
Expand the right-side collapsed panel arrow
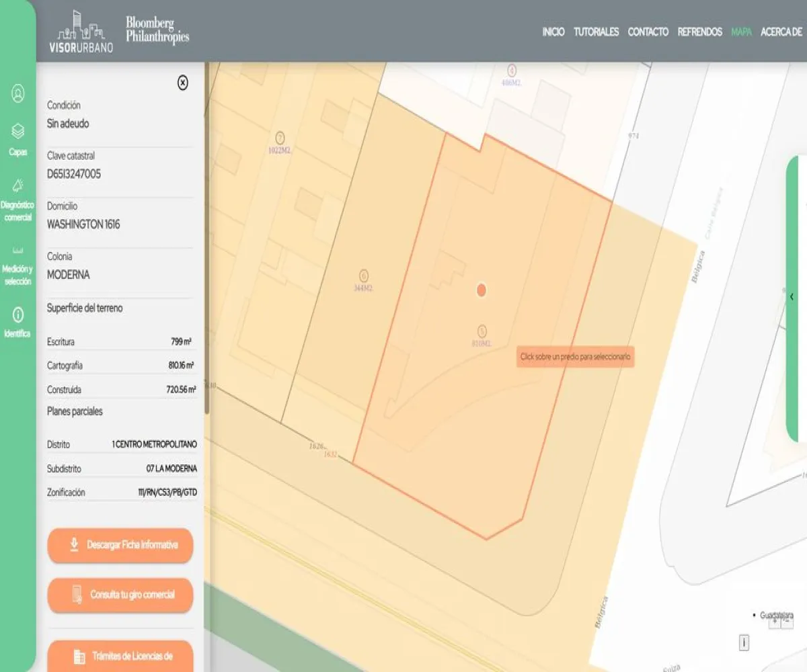point(792,296)
